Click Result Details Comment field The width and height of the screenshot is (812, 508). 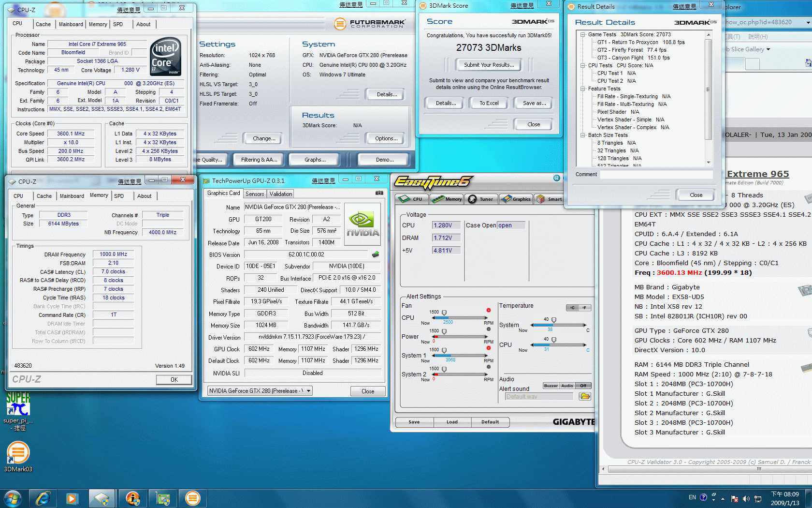(x=656, y=174)
